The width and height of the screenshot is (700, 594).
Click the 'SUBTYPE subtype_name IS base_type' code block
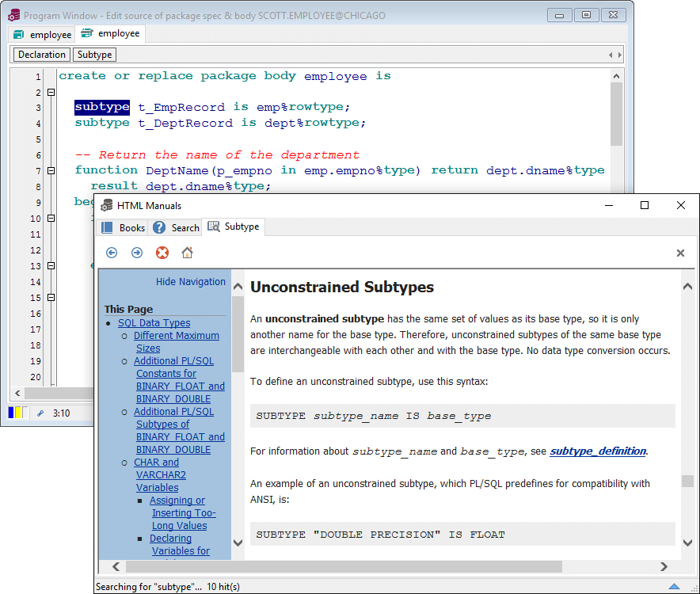pos(462,416)
